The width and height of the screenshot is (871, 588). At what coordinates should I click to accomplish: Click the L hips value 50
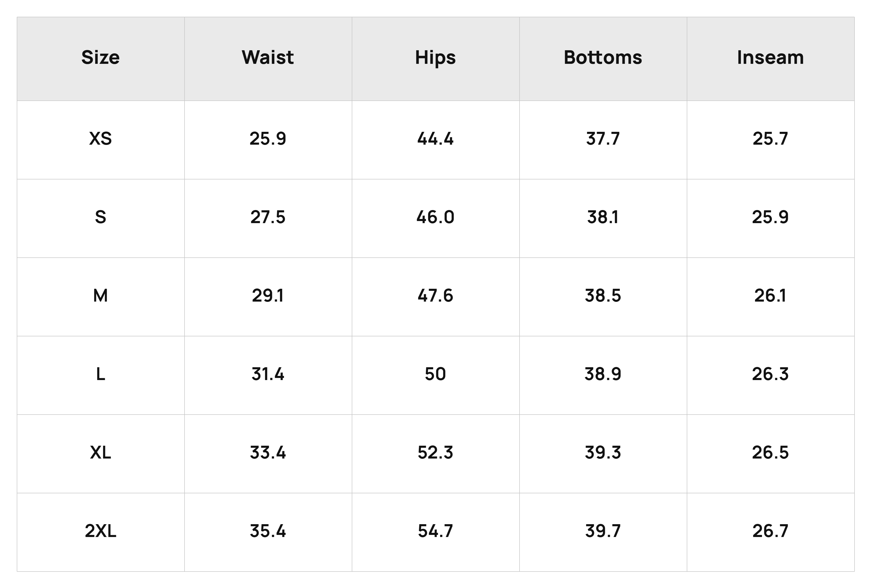[x=435, y=374]
